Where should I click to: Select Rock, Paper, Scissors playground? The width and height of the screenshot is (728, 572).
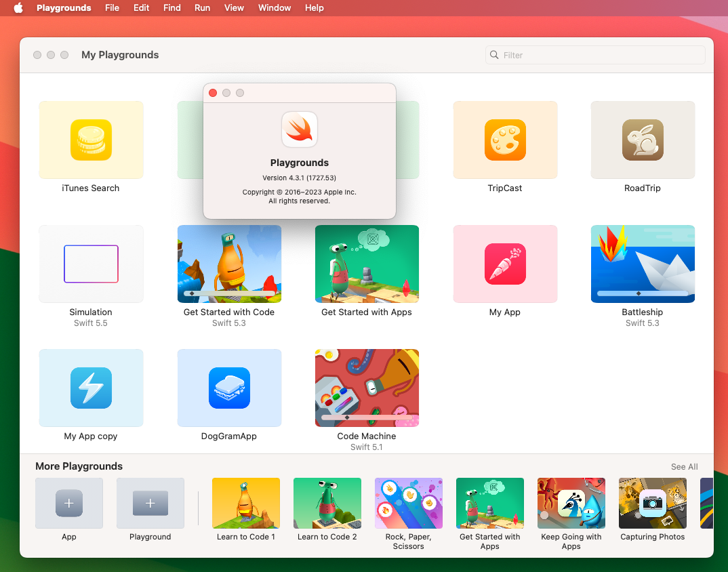point(409,504)
